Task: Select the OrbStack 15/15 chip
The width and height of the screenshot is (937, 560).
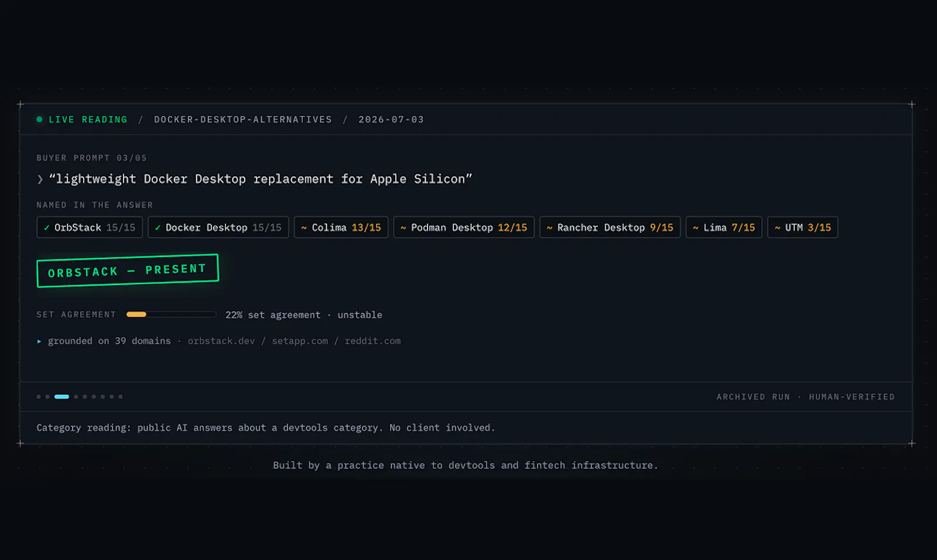Action: pyautogui.click(x=90, y=227)
